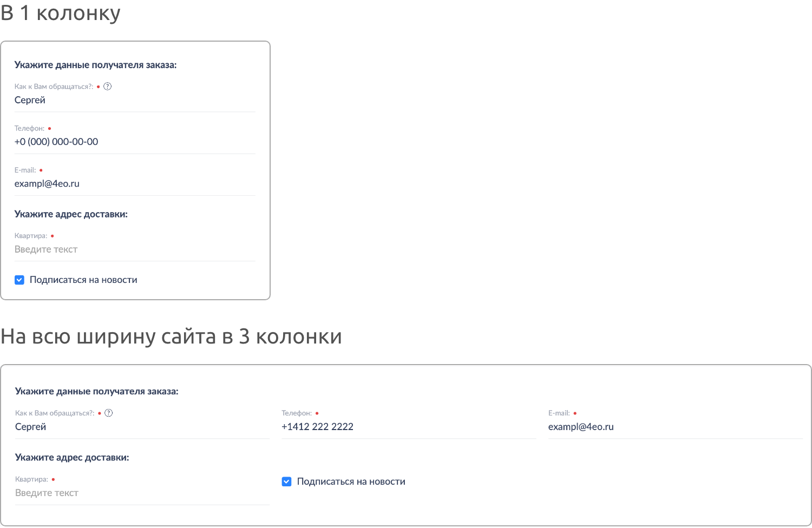Click the name field in the one-column form
Viewport: 812px width, 528px height.
tap(134, 101)
